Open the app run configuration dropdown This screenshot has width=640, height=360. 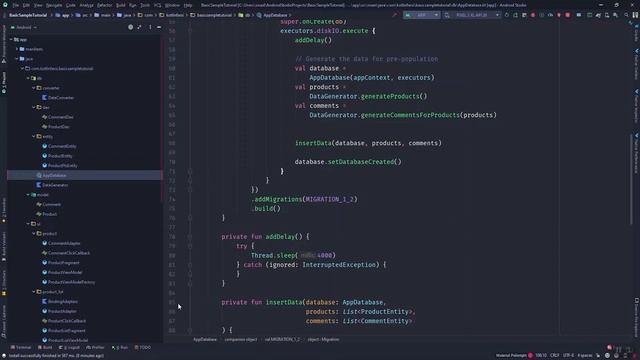pyautogui.click(x=421, y=15)
